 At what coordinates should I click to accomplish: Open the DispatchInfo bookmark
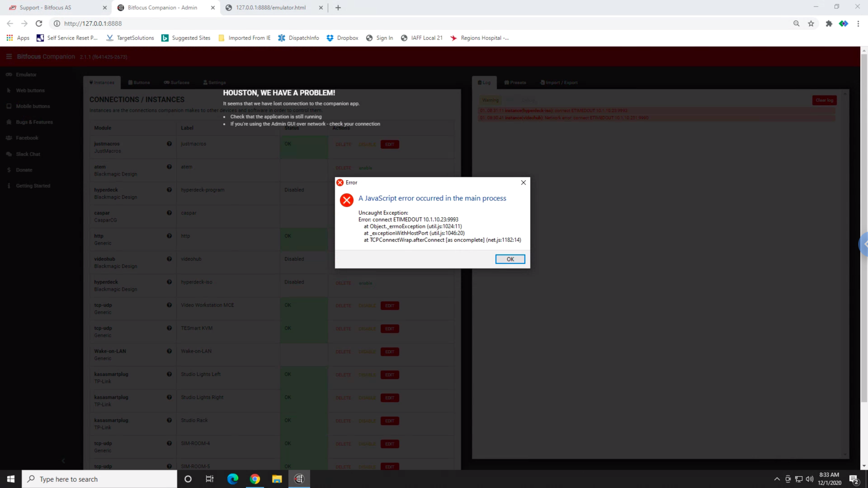point(299,38)
